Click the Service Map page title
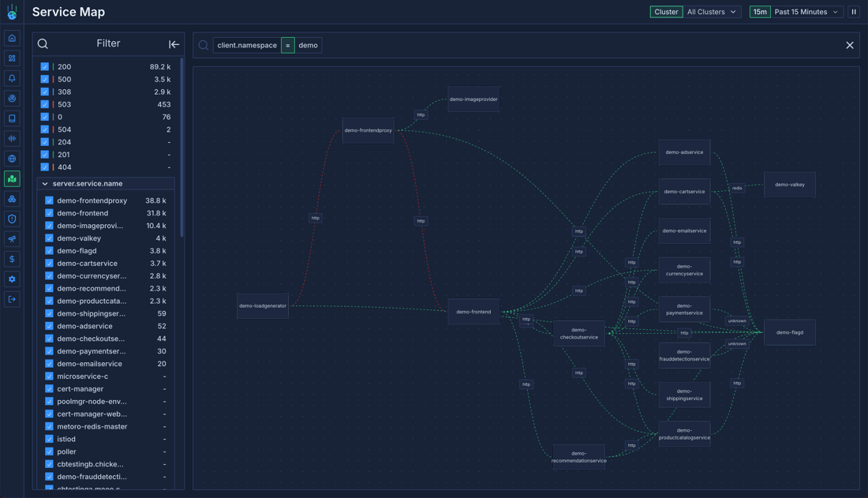 tap(69, 12)
